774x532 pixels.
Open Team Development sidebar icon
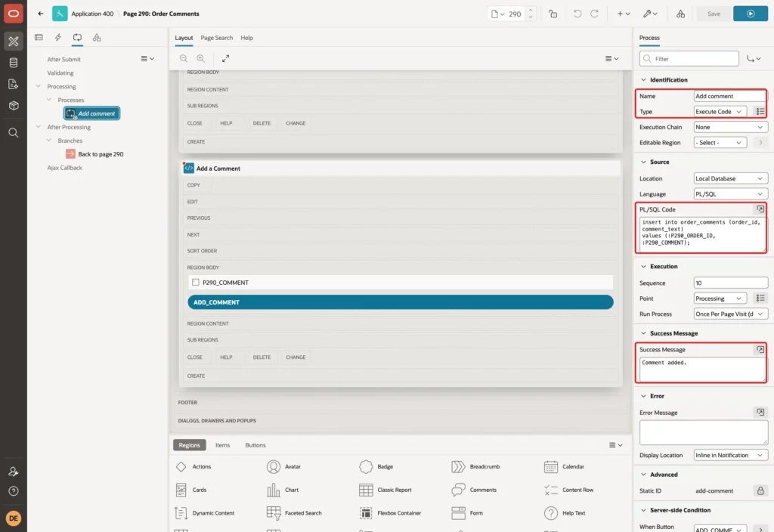point(14,85)
